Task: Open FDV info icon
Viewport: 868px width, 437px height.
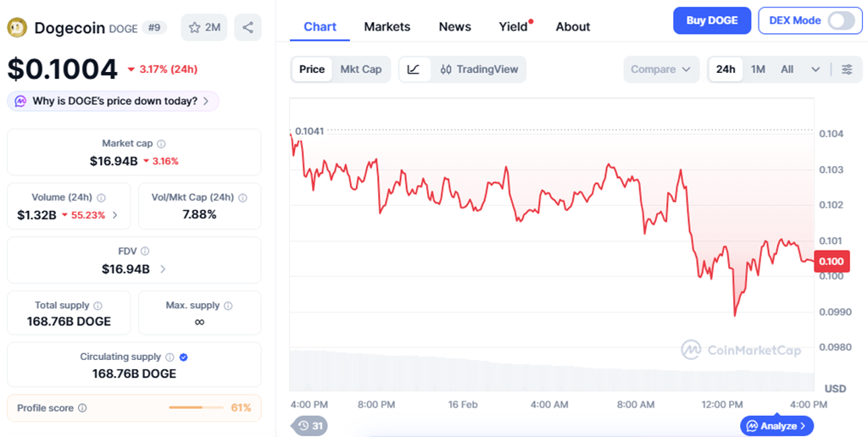Action: pos(145,252)
